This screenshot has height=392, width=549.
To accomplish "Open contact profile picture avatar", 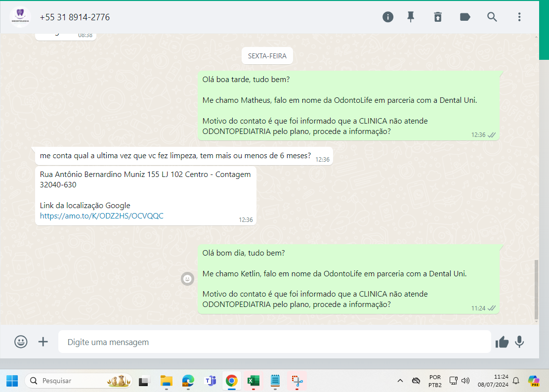I will click(x=20, y=17).
